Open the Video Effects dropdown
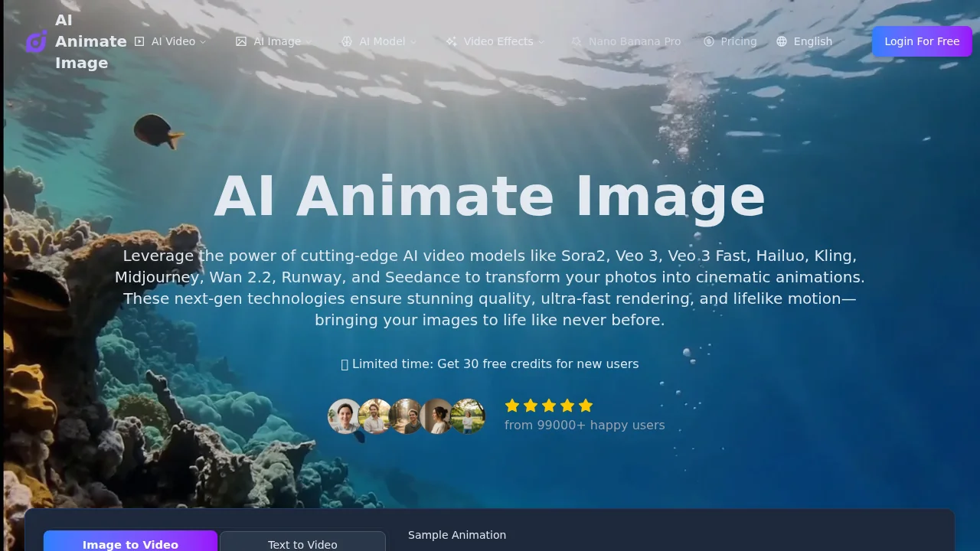 click(498, 41)
